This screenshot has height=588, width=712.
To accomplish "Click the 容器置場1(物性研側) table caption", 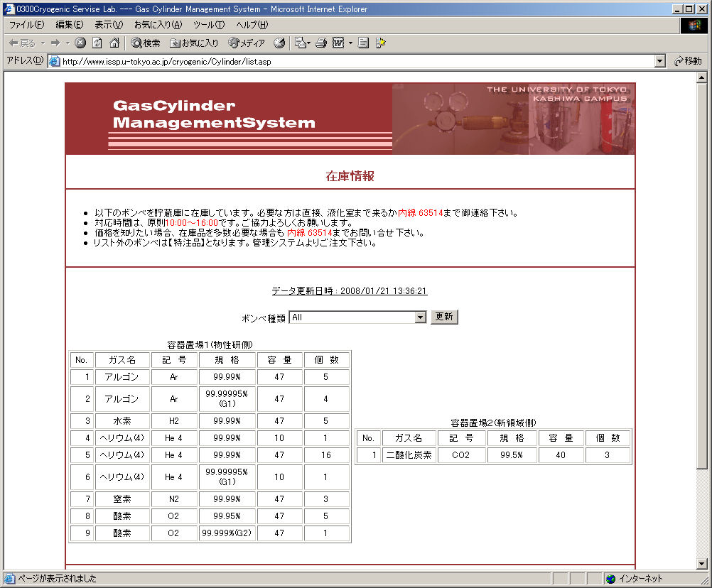I will [210, 345].
